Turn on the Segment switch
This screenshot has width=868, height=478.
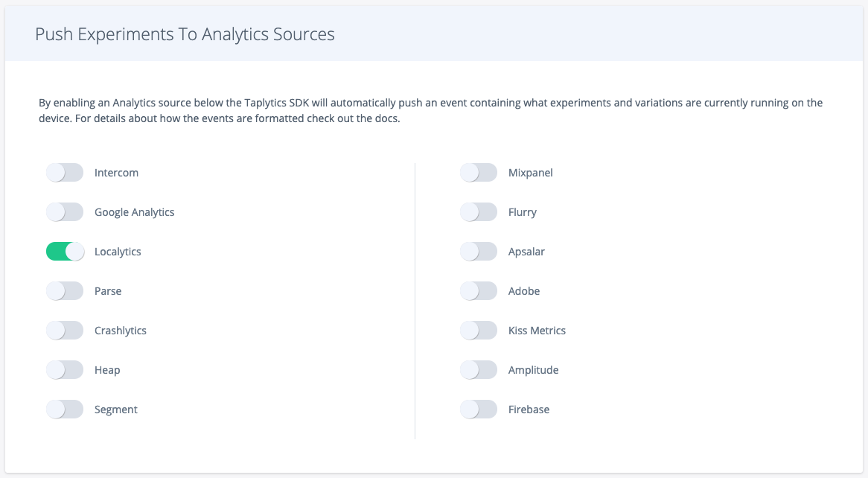(x=65, y=410)
